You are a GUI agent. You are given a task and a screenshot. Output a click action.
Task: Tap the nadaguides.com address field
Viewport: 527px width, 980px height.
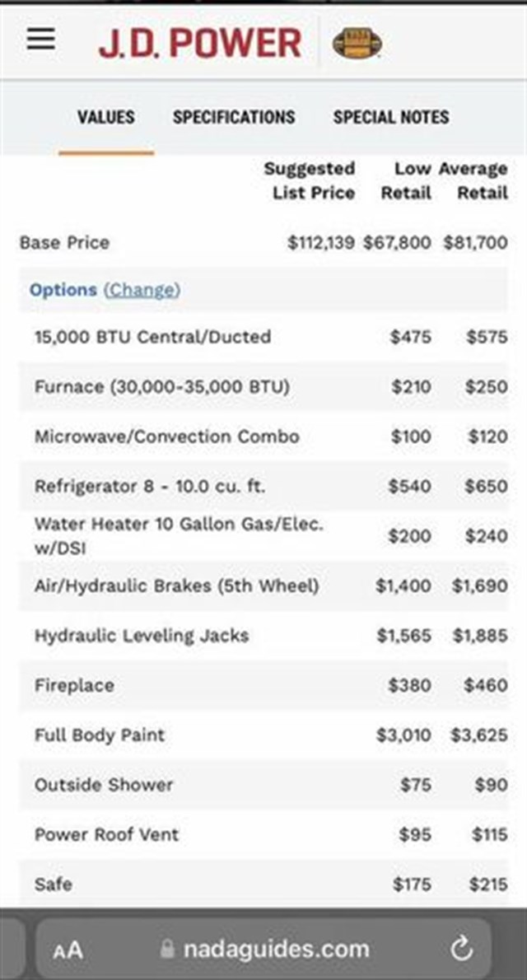tap(276, 950)
